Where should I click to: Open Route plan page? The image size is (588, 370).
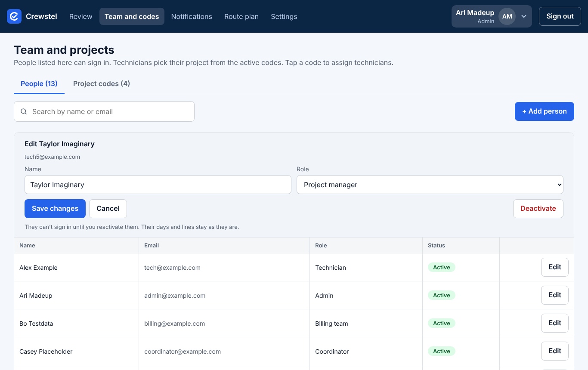point(241,16)
